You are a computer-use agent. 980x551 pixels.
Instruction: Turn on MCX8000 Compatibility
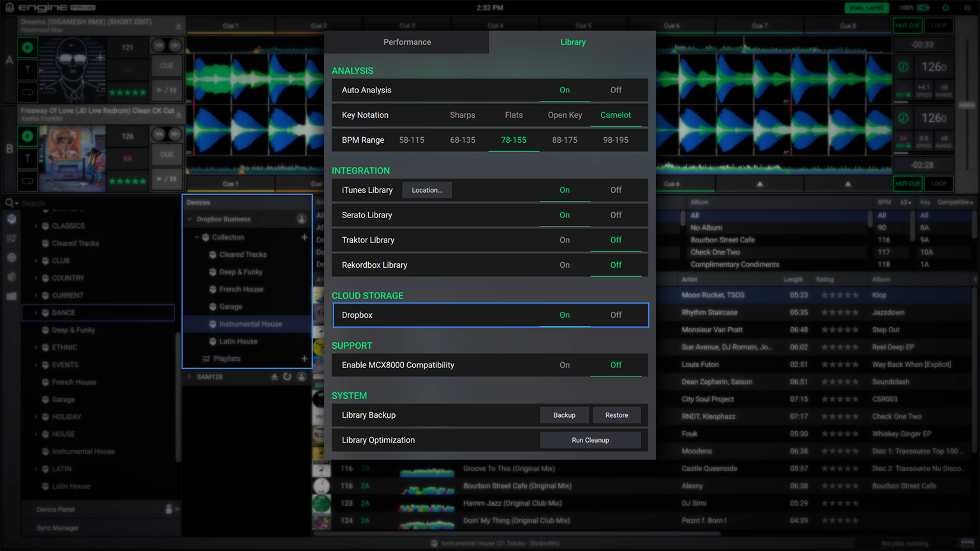tap(564, 365)
